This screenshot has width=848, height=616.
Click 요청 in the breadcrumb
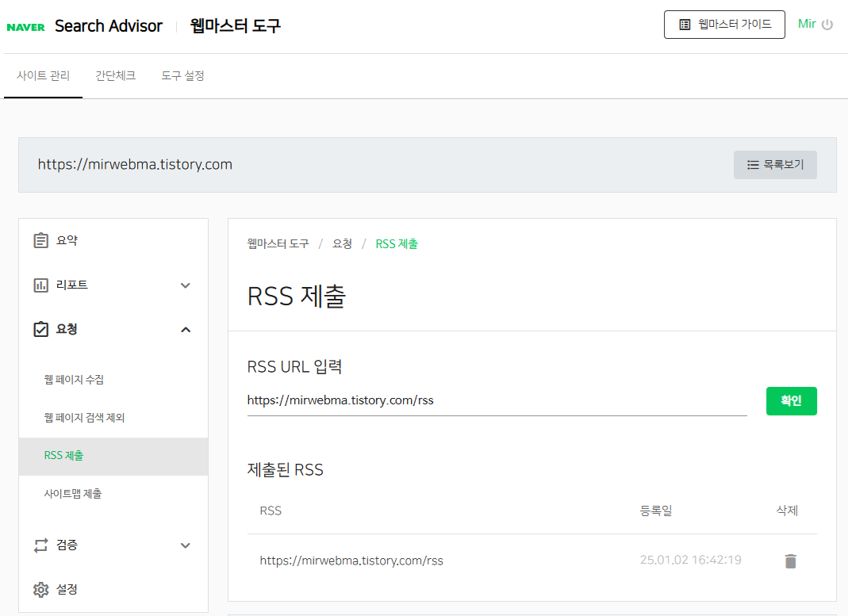pos(342,243)
